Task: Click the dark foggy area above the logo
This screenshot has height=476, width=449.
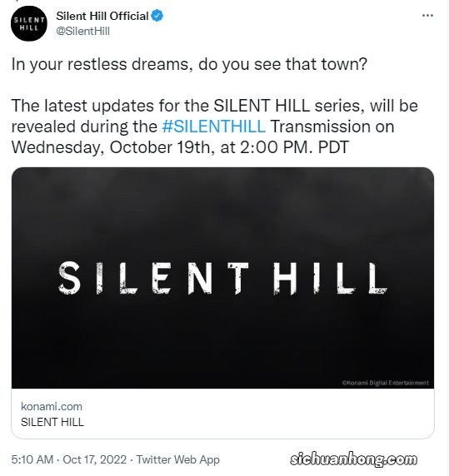Action: [x=222, y=212]
